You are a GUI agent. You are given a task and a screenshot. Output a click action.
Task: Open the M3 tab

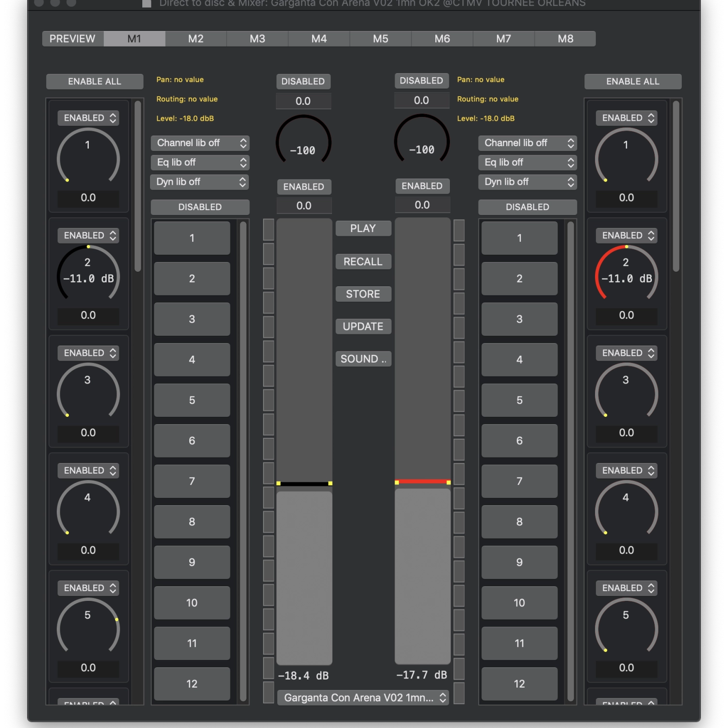tap(257, 39)
